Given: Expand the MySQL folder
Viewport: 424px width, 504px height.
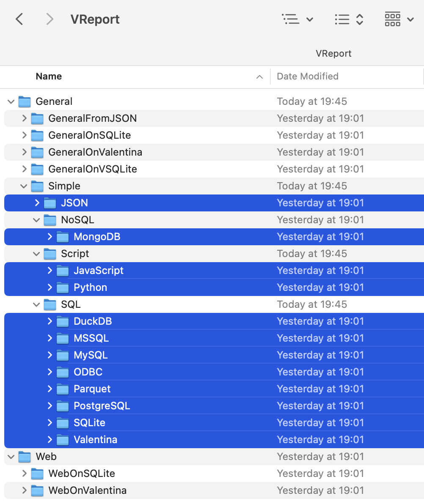Looking at the screenshot, I should pos(50,355).
